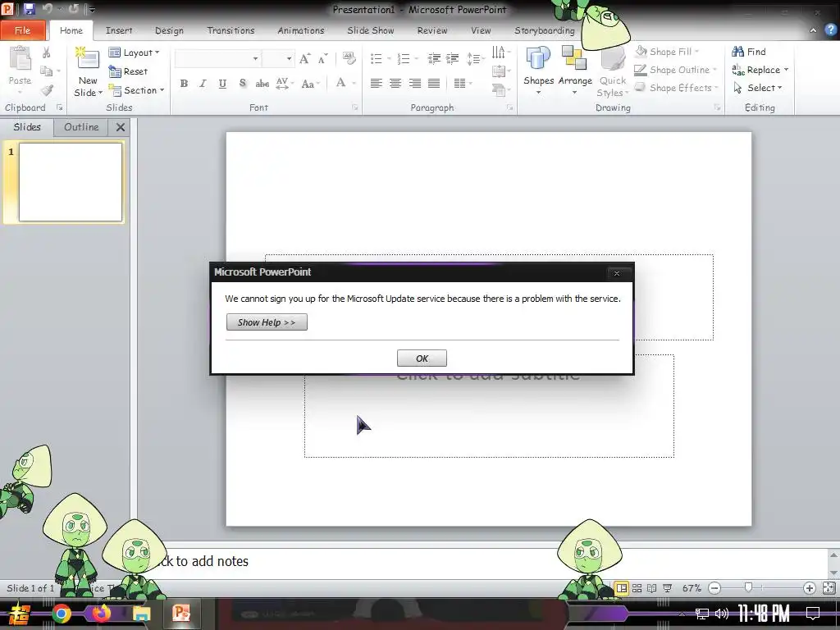Add a New Slide
Screen dimensions: 840x630
point(88,72)
